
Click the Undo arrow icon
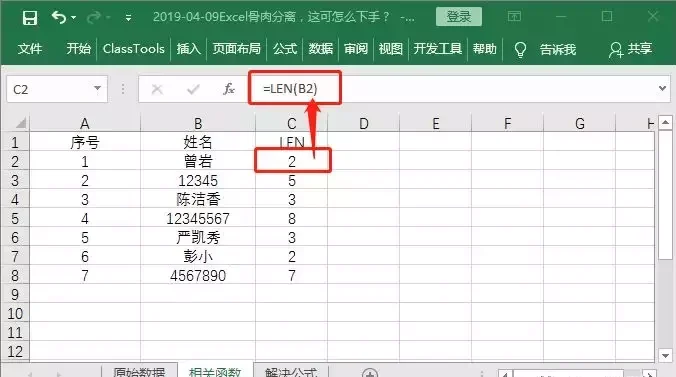pos(59,17)
